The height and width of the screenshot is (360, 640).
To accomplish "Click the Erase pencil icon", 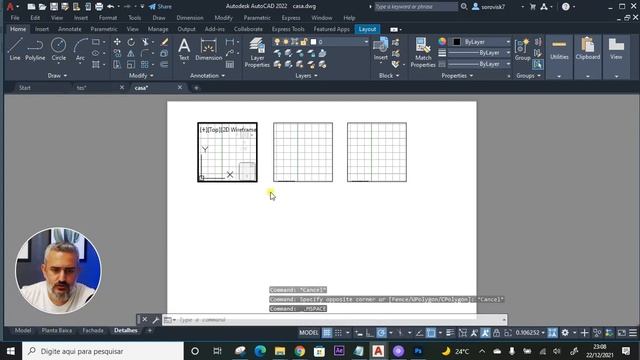I will [164, 42].
